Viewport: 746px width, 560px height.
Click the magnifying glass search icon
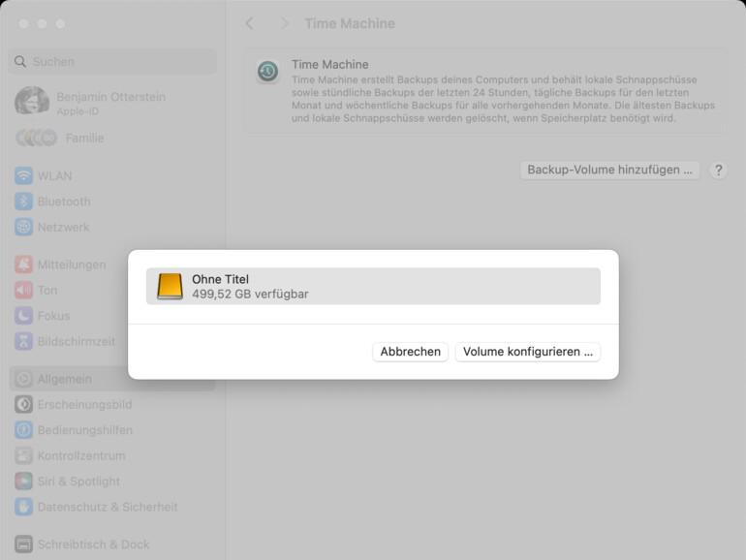[x=20, y=61]
